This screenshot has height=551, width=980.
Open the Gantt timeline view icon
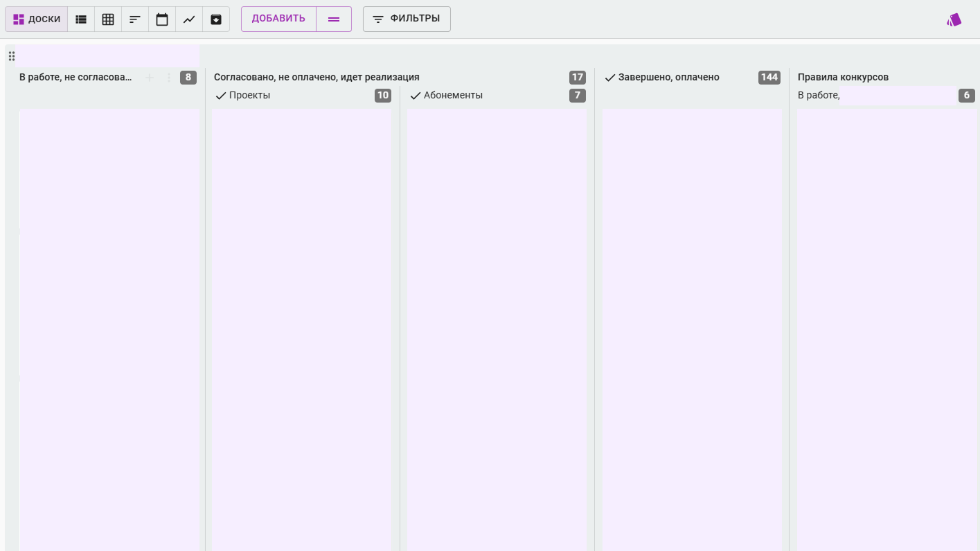click(x=135, y=19)
